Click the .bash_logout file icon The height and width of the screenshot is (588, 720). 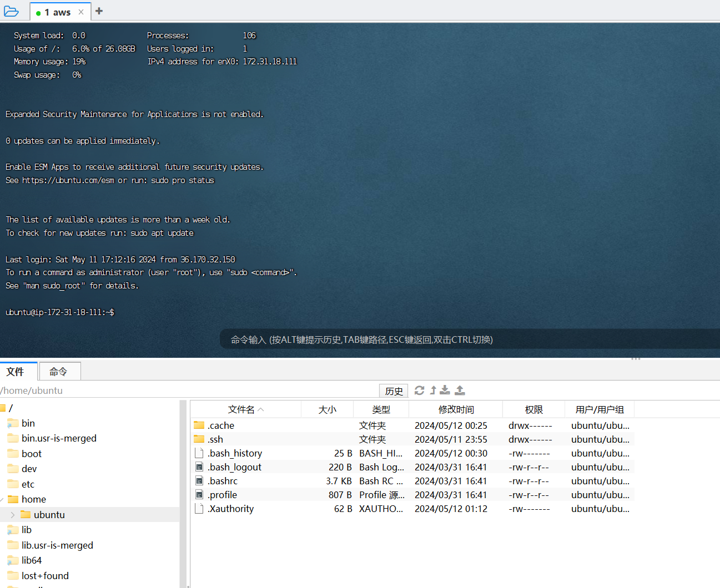pyautogui.click(x=199, y=467)
